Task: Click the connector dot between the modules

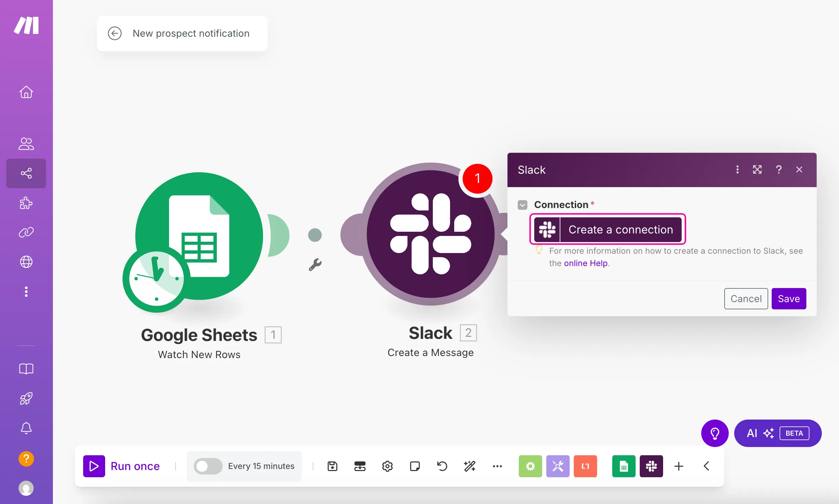Action: point(315,235)
